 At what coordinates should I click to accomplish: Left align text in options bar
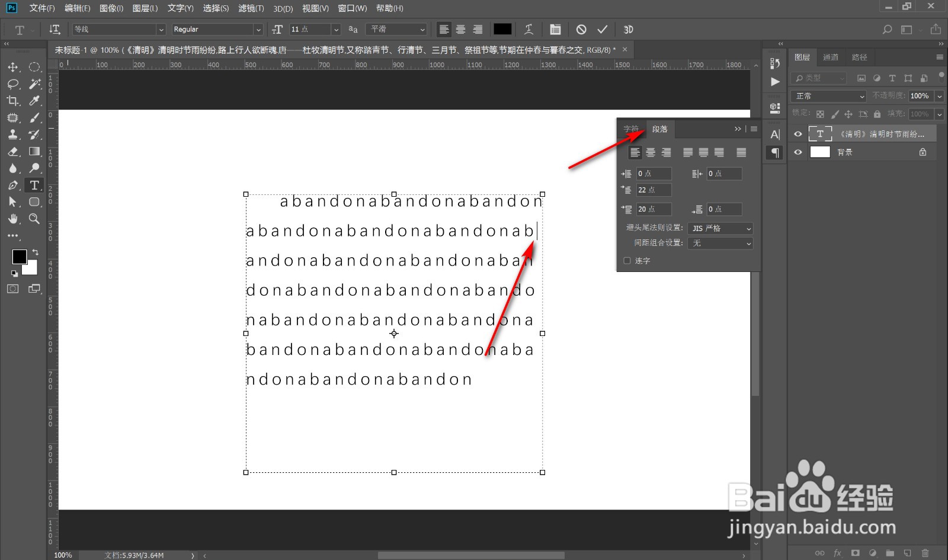[444, 29]
